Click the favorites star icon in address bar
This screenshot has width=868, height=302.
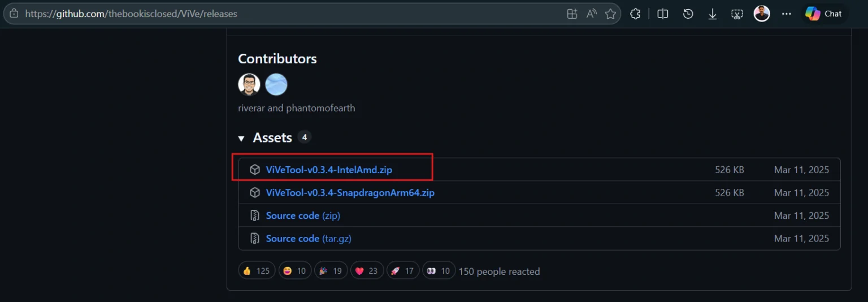point(610,14)
